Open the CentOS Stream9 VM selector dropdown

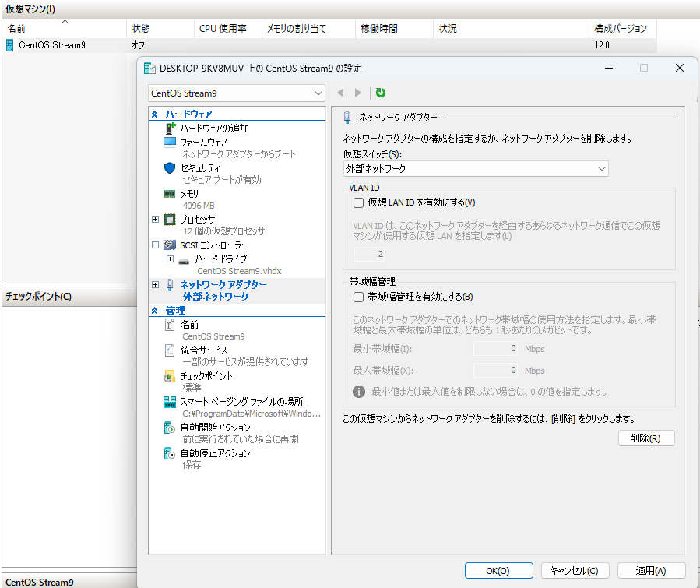coord(237,93)
